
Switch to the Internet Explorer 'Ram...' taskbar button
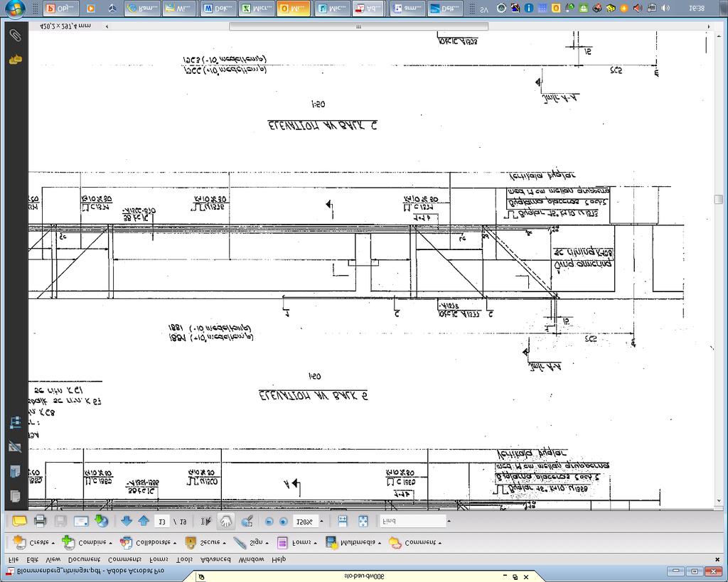tap(142, 9)
